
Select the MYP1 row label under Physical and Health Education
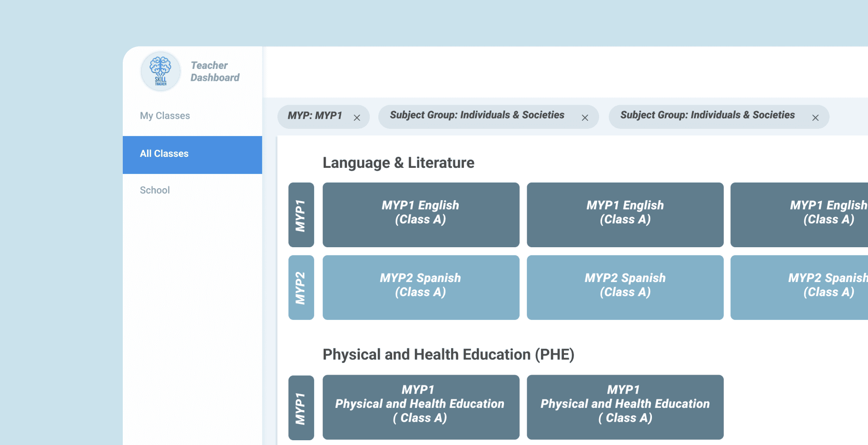[301, 407]
